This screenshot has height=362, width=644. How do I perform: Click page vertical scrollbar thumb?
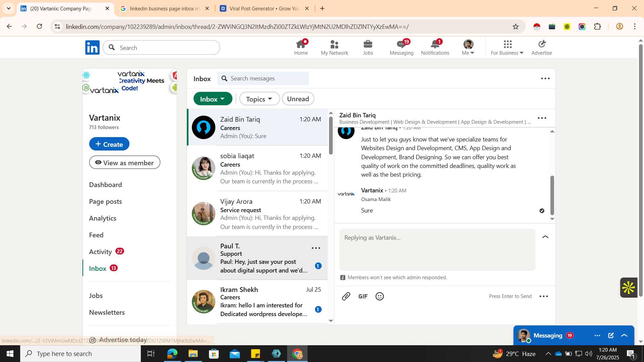[x=641, y=170]
